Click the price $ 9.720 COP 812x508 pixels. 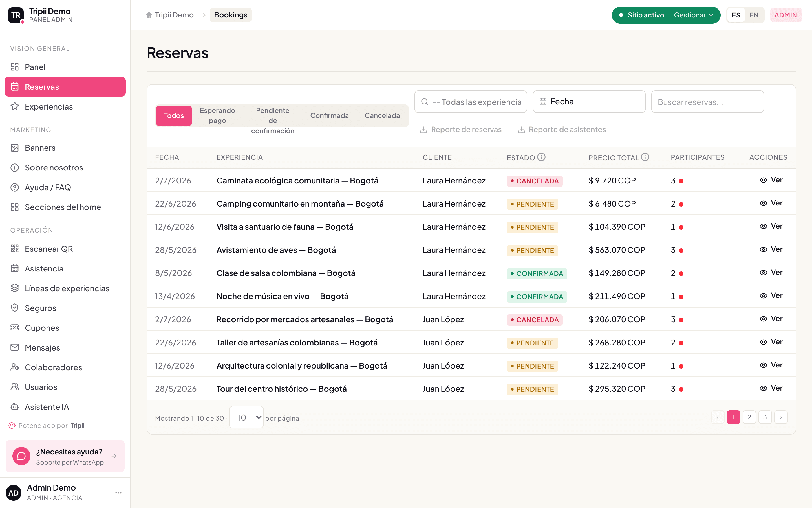tap(612, 181)
